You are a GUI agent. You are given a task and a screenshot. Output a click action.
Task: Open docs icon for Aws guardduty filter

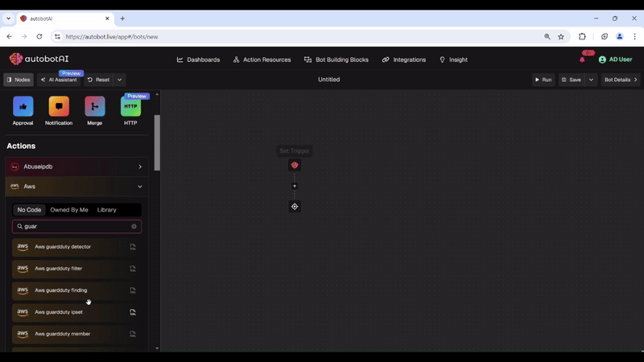[x=133, y=269]
